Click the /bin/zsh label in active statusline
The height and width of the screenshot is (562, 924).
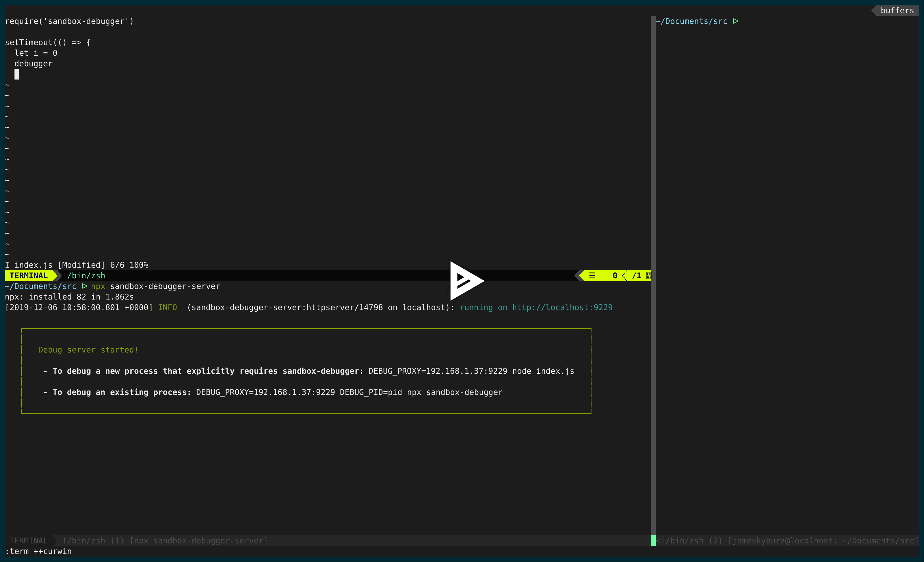86,275
